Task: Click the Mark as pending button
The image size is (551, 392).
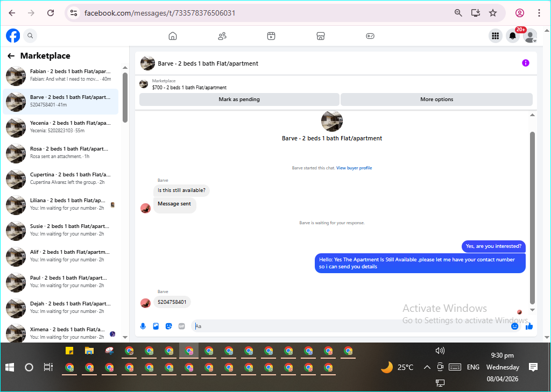Action: click(x=239, y=99)
